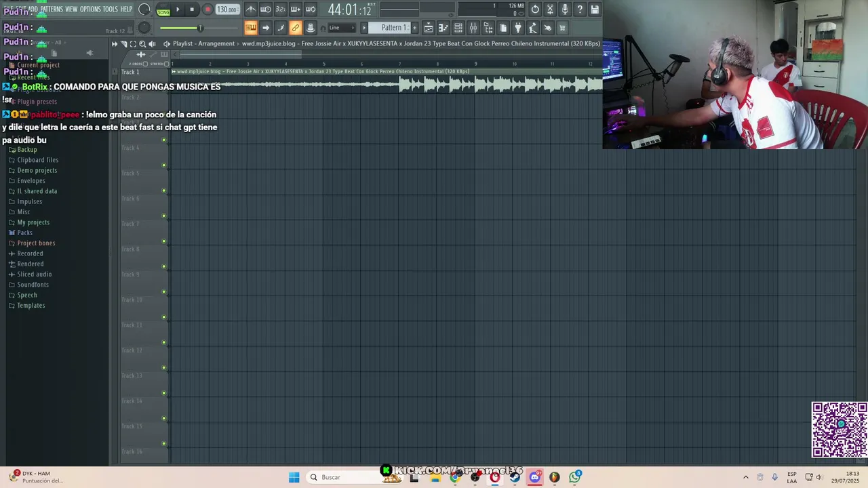Click the master pitch knob near the transport

pos(144,28)
